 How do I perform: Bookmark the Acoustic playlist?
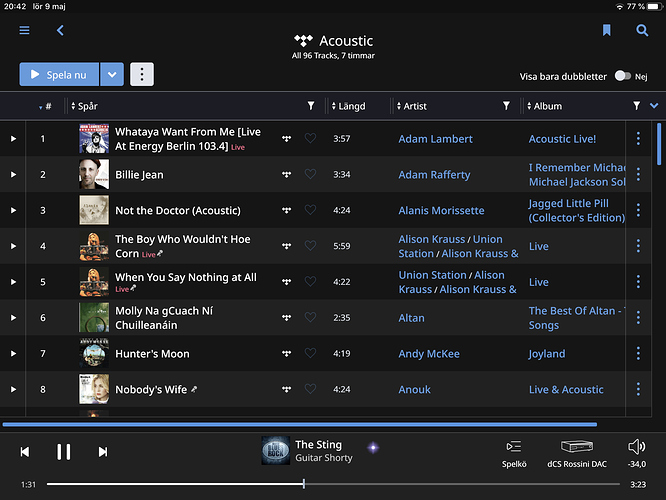[x=607, y=30]
